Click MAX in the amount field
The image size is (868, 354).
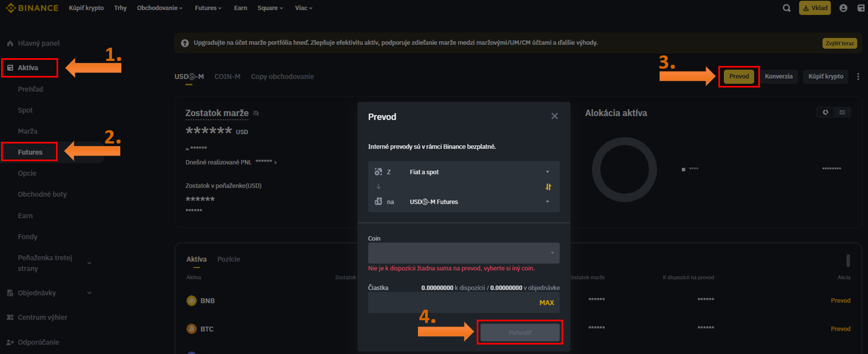coord(546,302)
